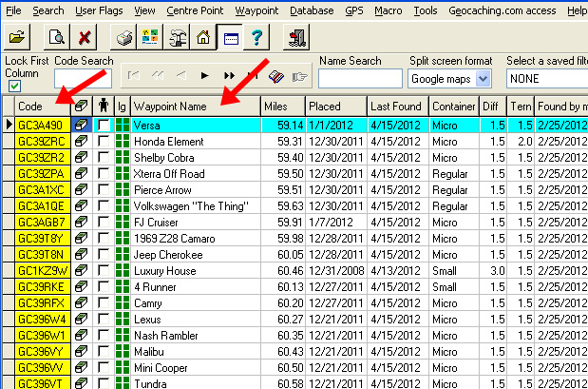Click the Code Search input field
The image size is (588, 389).
[83, 79]
